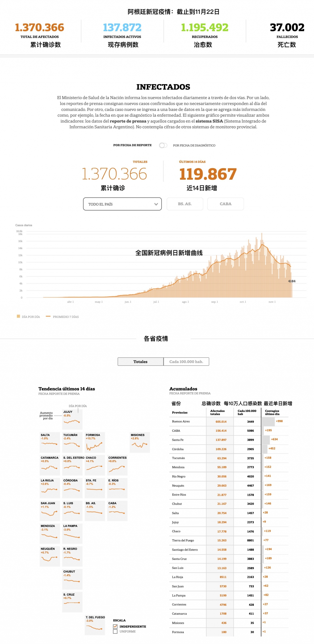Toggle the report/diagnosis date switch

(163, 145)
